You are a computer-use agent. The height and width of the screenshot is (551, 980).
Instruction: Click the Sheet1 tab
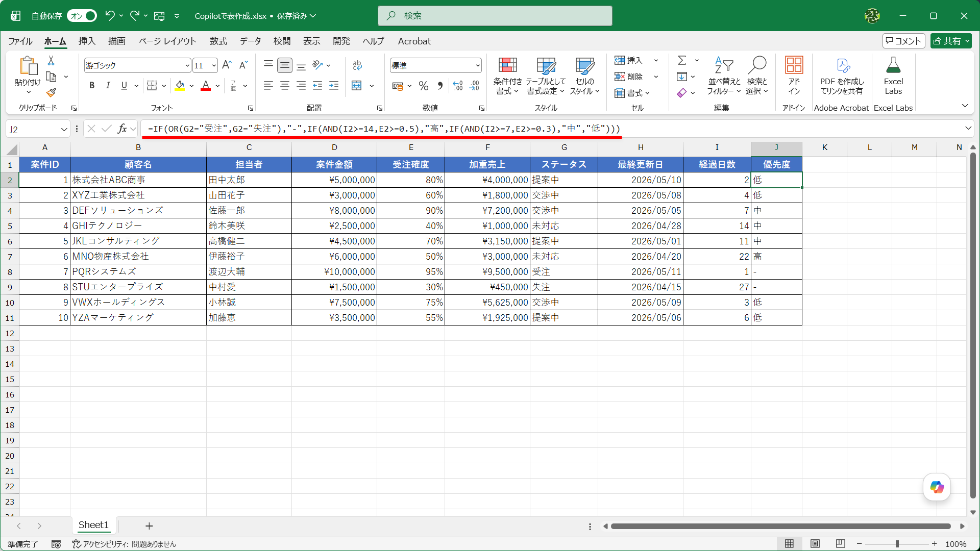(93, 525)
